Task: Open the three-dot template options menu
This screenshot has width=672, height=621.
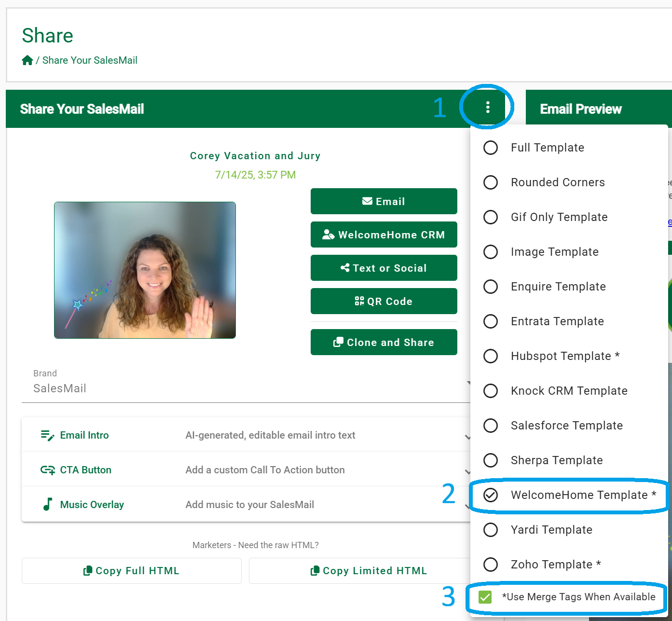Action: 488,107
